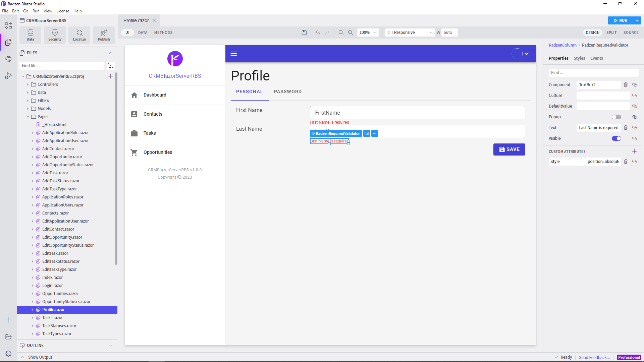Image resolution: width=644 pixels, height=362 pixels.
Task: Open the Localize tool
Action: 79,35
